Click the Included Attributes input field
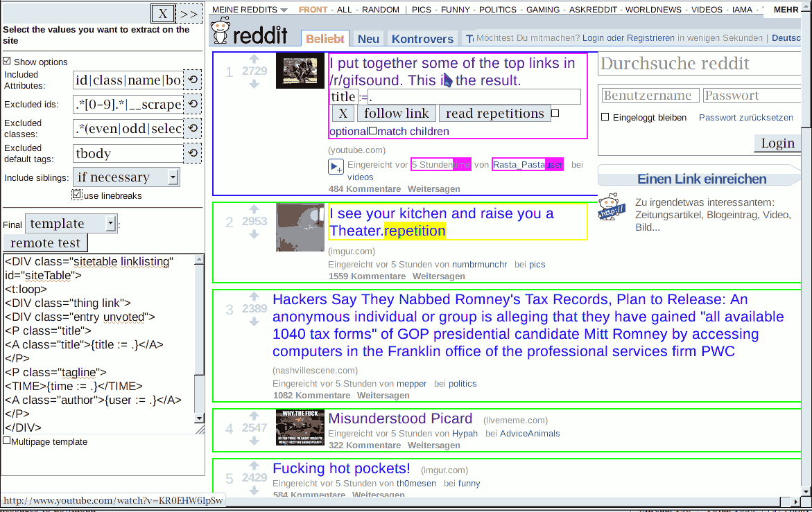The image size is (812, 512). click(128, 80)
